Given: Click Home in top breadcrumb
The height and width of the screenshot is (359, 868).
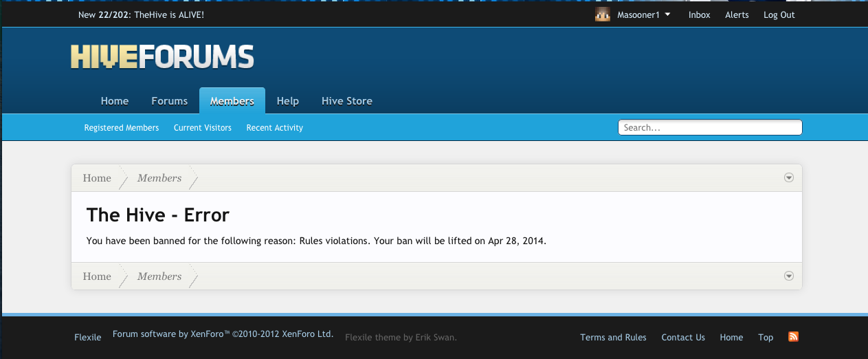Looking at the screenshot, I should click(97, 178).
